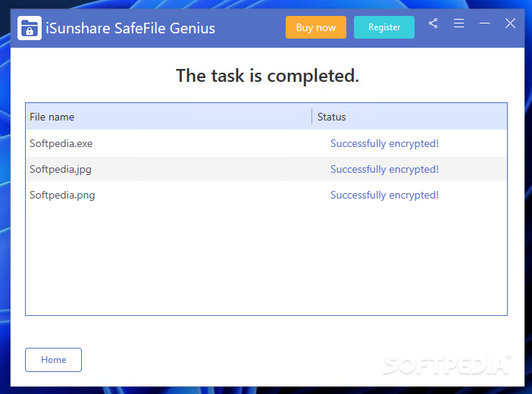Open the hamburger menu icon

(x=458, y=23)
